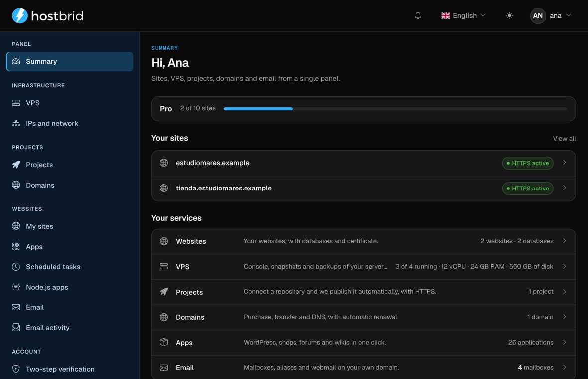Click the Two-step verification shield icon

pos(16,369)
